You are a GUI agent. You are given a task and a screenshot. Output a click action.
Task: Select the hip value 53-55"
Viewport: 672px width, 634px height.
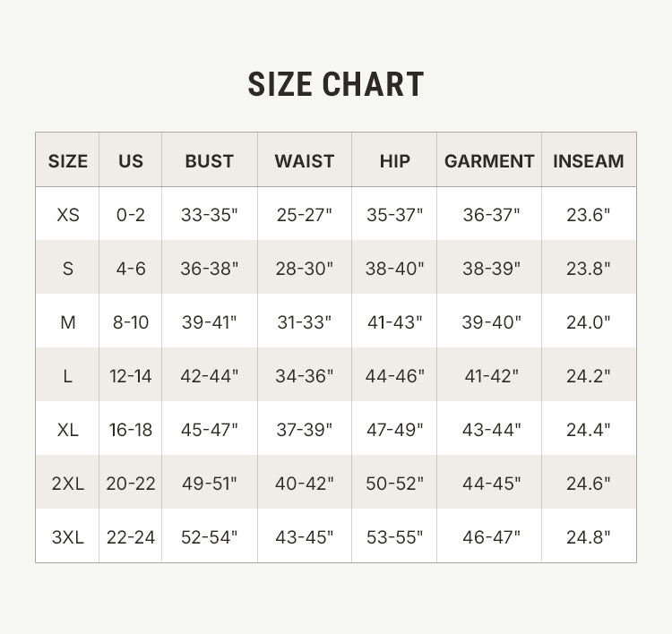click(x=394, y=537)
